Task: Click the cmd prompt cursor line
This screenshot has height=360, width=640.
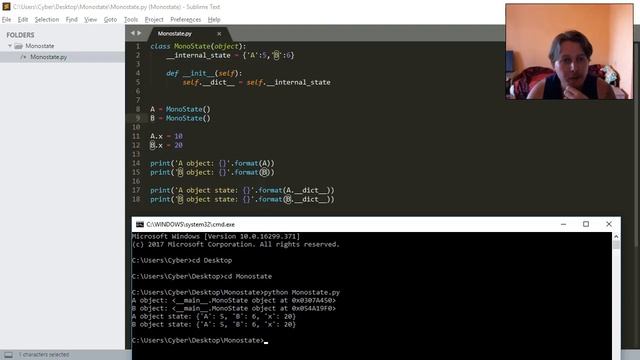Action: coord(200,340)
